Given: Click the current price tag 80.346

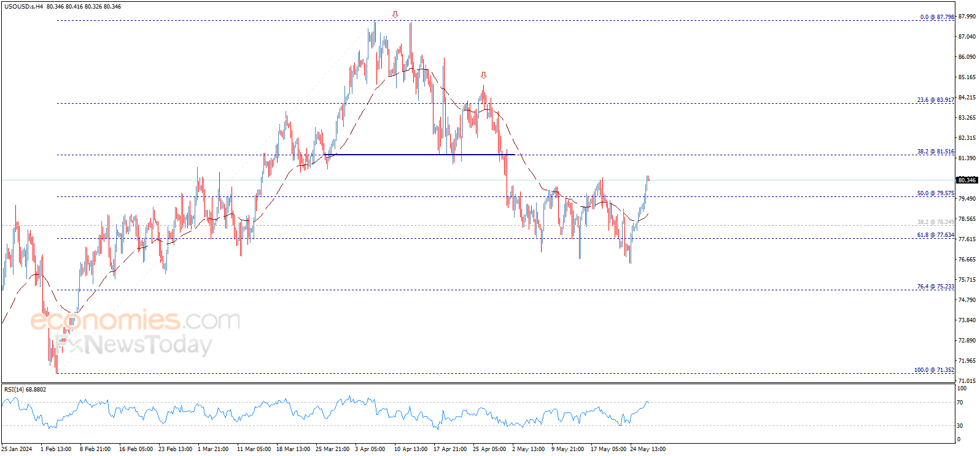Looking at the screenshot, I should point(967,180).
